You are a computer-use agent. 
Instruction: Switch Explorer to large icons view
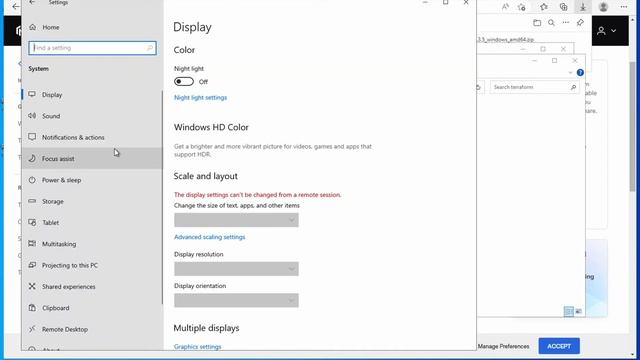click(578, 311)
